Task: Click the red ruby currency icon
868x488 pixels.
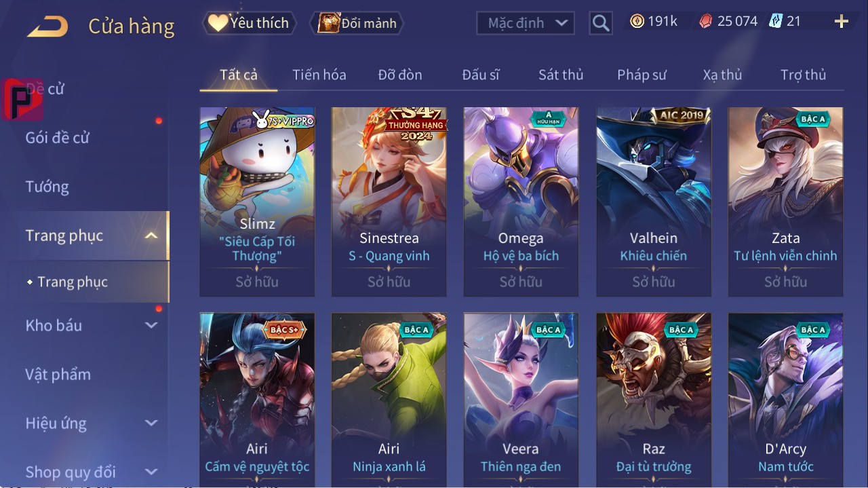Action: pos(706,22)
